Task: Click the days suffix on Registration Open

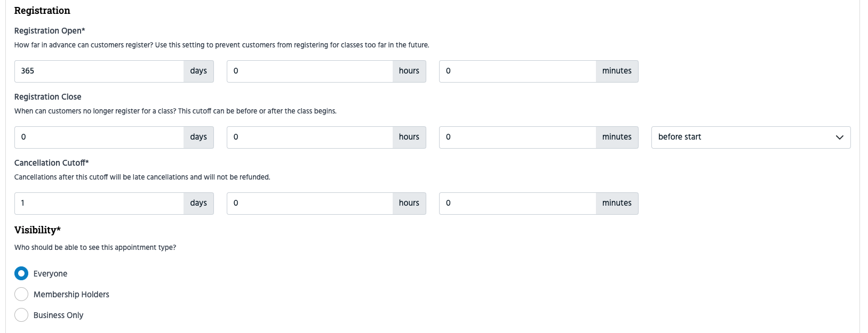Action: pos(198,71)
